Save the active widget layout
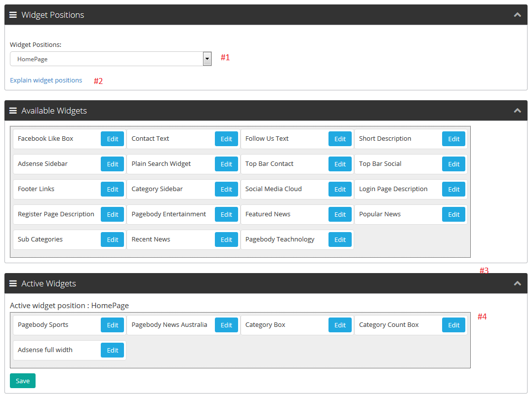The image size is (532, 398). 23,381
